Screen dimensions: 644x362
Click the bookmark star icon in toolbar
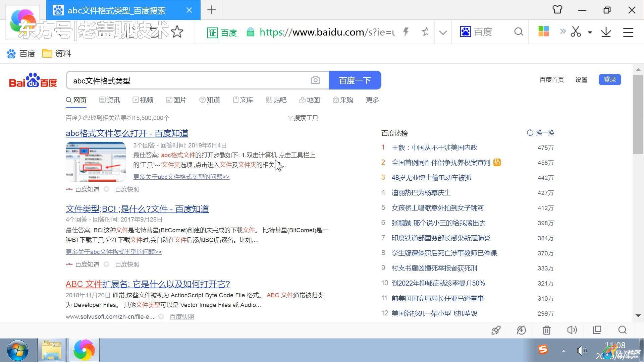pyautogui.click(x=177, y=32)
